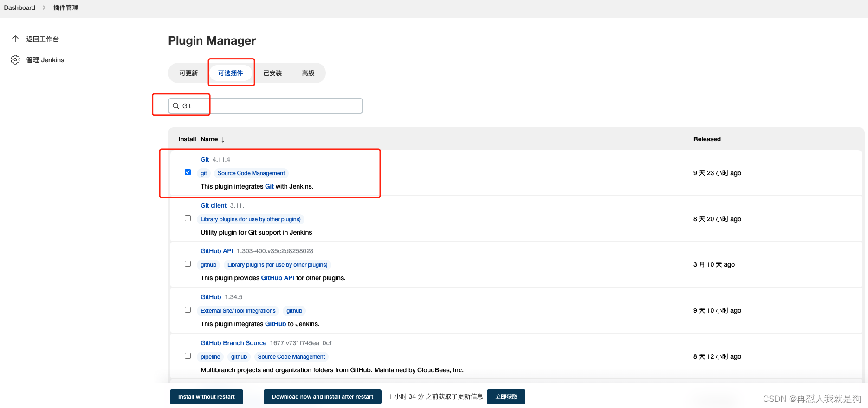This screenshot has height=408, width=868.
Task: Open the 高级 tab
Action: [x=308, y=73]
